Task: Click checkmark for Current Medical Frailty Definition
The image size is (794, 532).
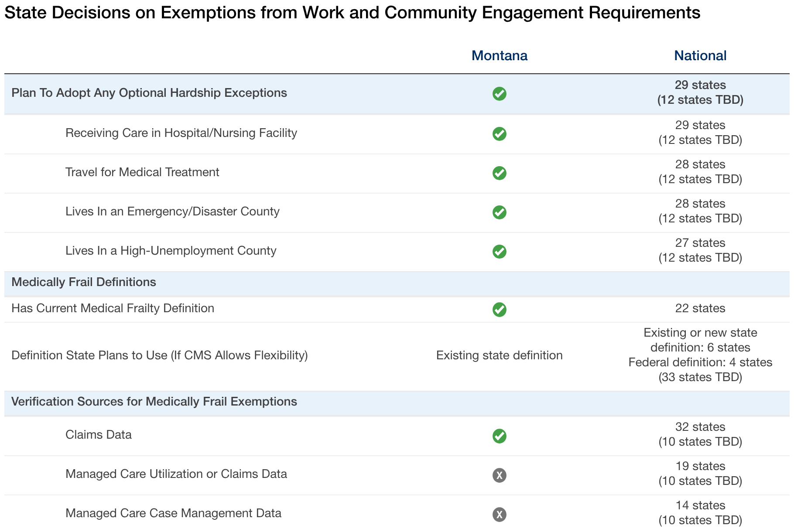Action: [499, 310]
